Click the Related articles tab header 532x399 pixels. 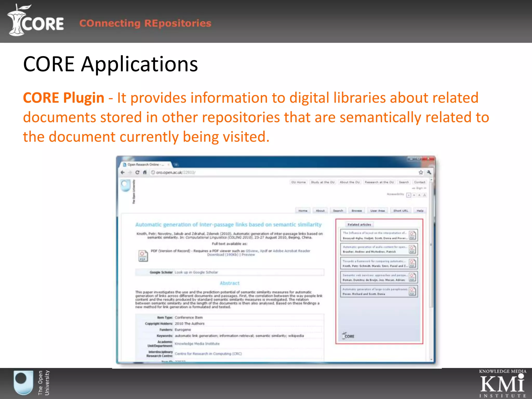point(359,224)
